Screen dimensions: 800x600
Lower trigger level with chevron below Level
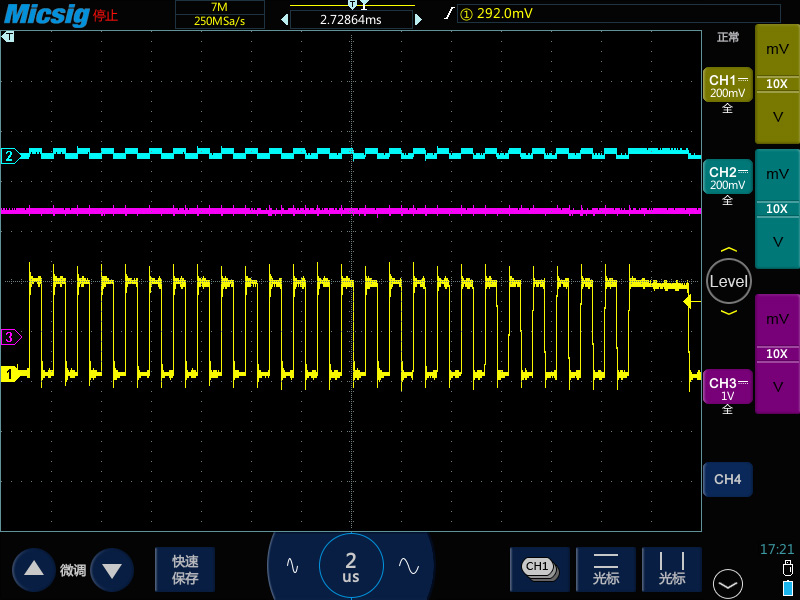[728, 313]
